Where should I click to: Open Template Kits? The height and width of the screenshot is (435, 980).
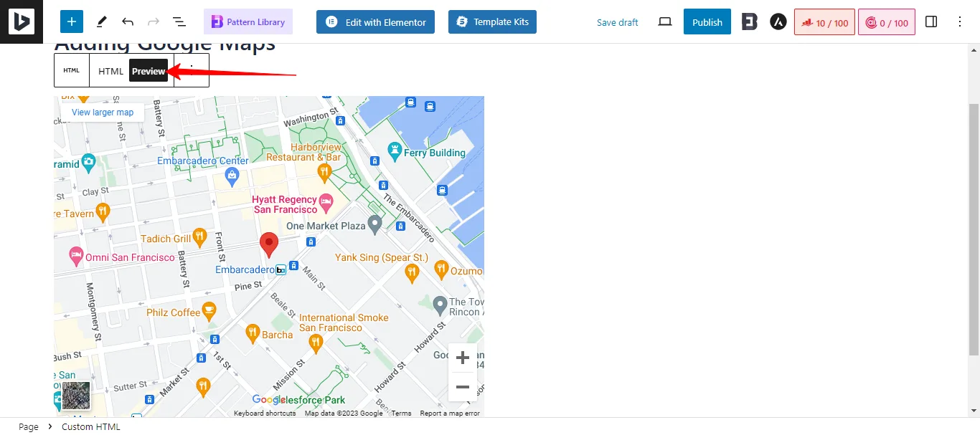tap(492, 22)
